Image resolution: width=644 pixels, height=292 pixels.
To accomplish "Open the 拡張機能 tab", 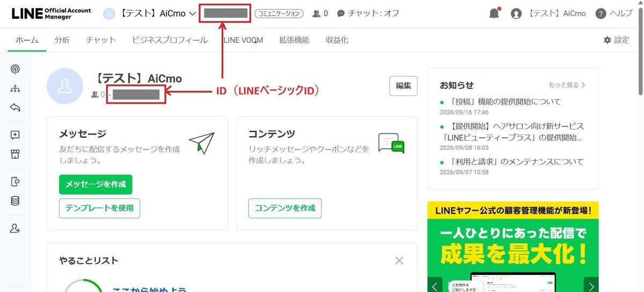I will [x=294, y=40].
